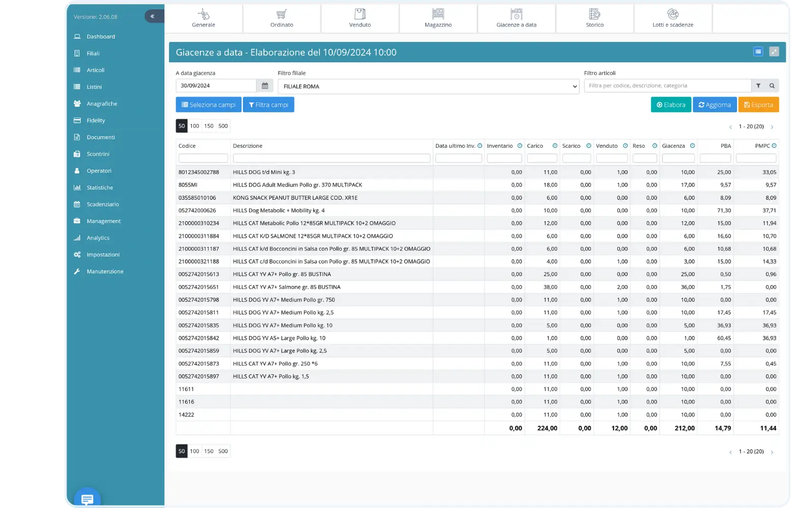Viewport: 812px width, 508px height.
Task: Select row HILLS Dog Metabolic + Mobility kg. 4
Action: pos(477,210)
